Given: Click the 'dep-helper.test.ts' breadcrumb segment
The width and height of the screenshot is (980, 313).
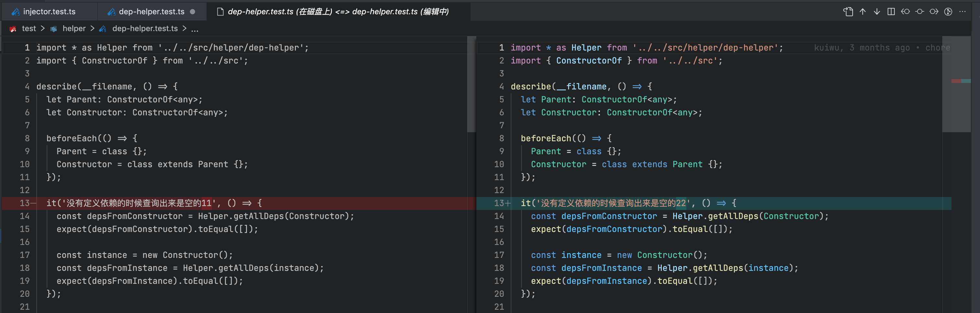Looking at the screenshot, I should click(x=145, y=29).
